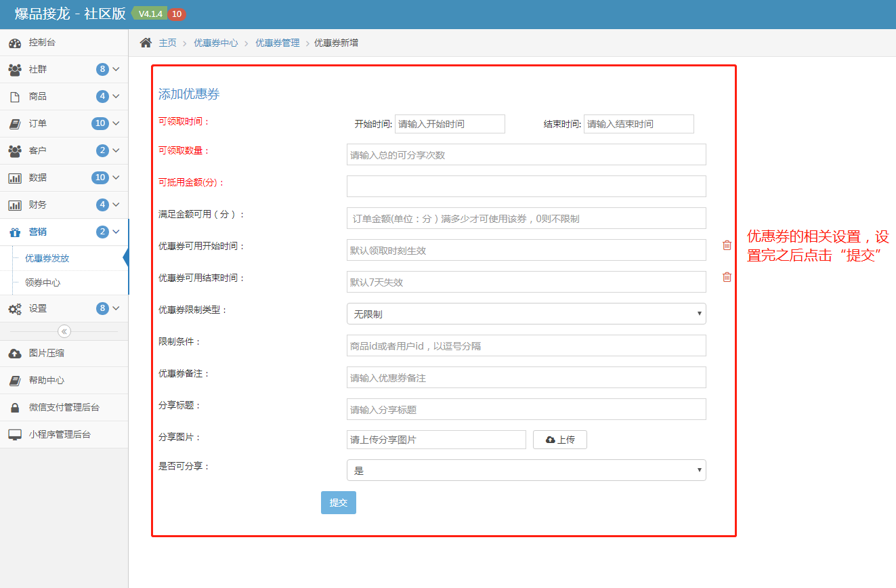Collapse the sidebar with the double-arrow button
Viewport: 896px width, 588px height.
[x=64, y=331]
